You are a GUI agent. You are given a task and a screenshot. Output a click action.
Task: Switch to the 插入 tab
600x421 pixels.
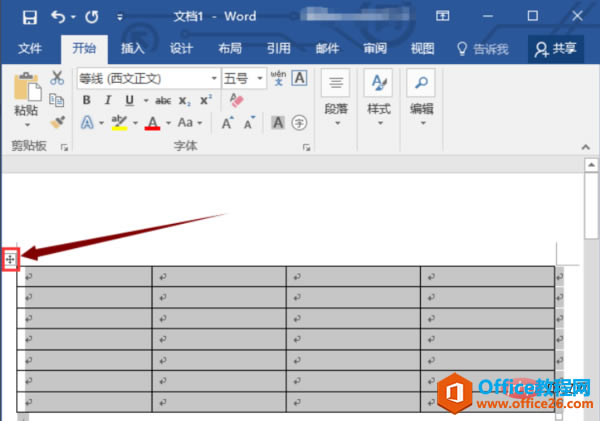tap(133, 49)
